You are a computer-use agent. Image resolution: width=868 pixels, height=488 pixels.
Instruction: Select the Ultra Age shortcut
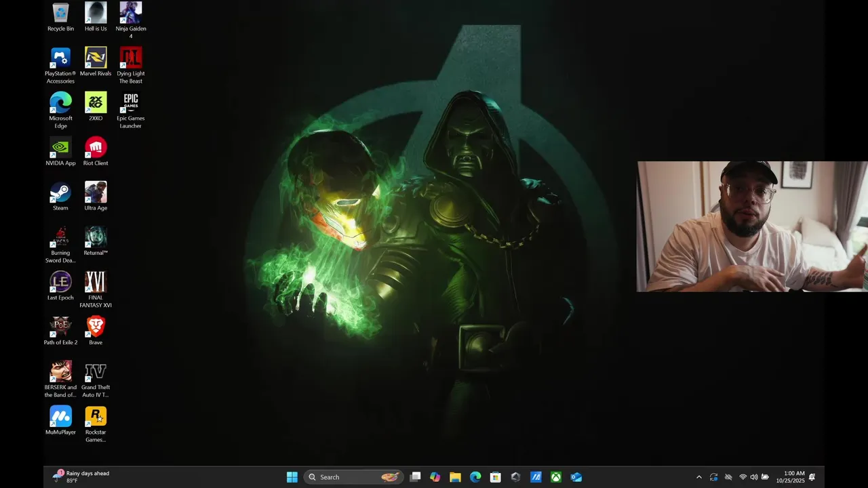click(x=96, y=197)
